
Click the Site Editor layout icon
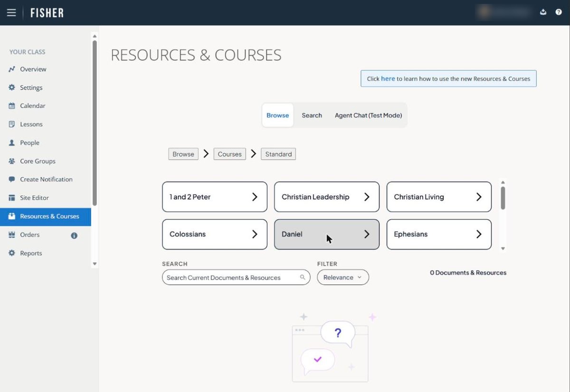12,198
